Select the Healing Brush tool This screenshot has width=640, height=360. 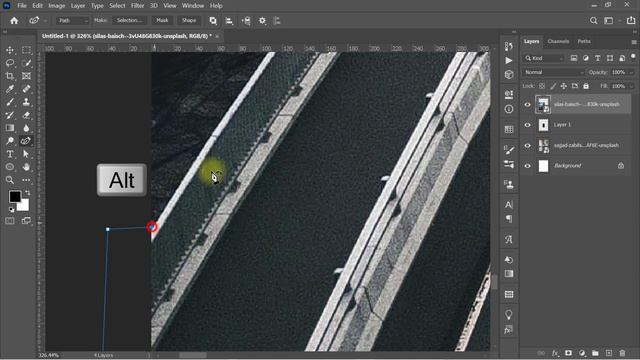(x=26, y=89)
